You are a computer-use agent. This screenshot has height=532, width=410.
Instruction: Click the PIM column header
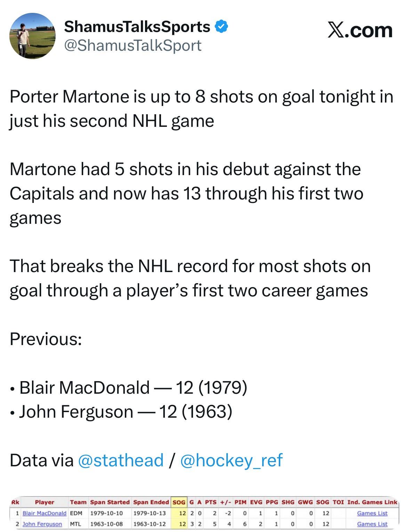[x=240, y=502]
